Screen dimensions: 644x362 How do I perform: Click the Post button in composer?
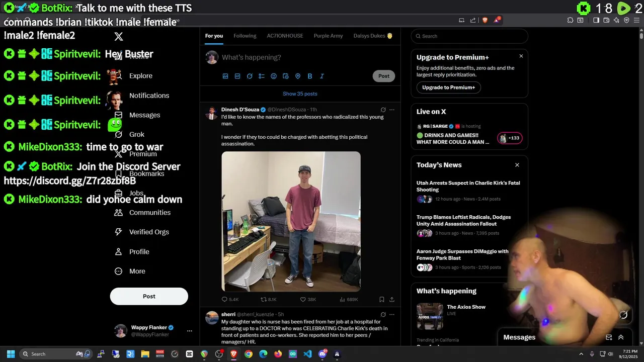tap(384, 76)
